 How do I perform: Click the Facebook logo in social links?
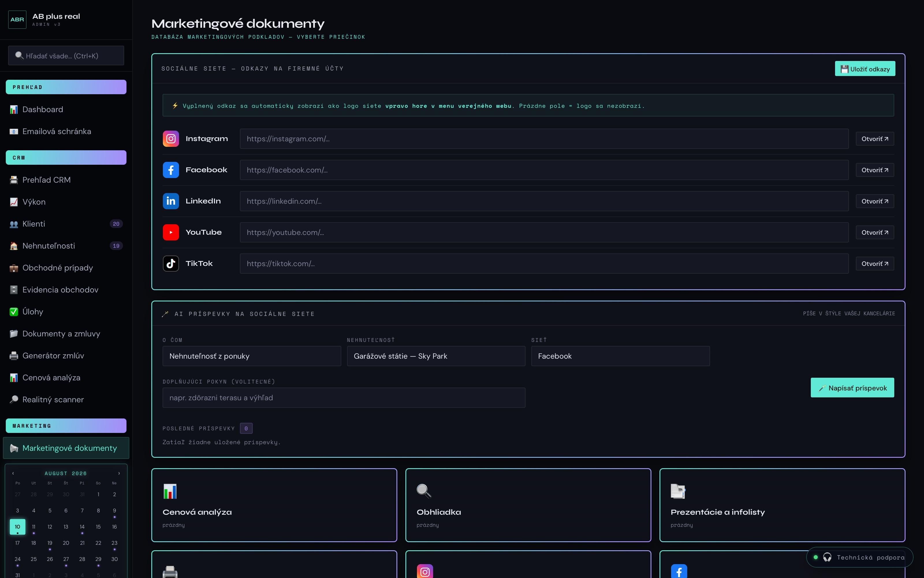coord(171,170)
